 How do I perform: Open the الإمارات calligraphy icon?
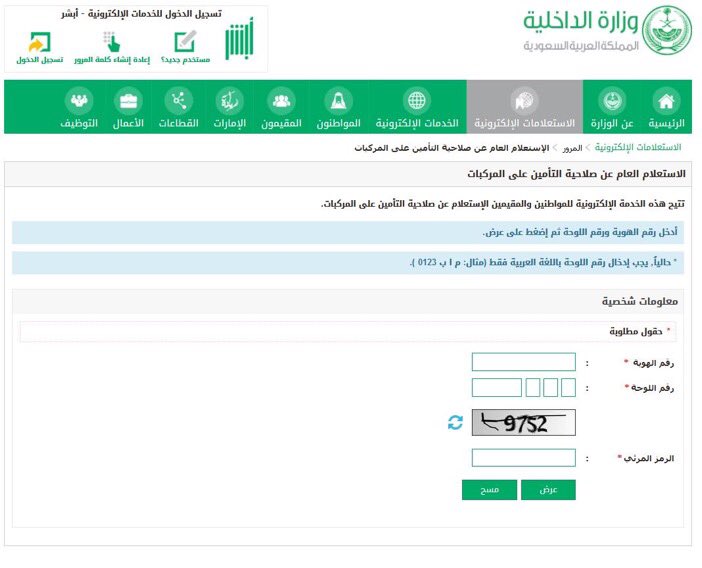pyautogui.click(x=230, y=101)
